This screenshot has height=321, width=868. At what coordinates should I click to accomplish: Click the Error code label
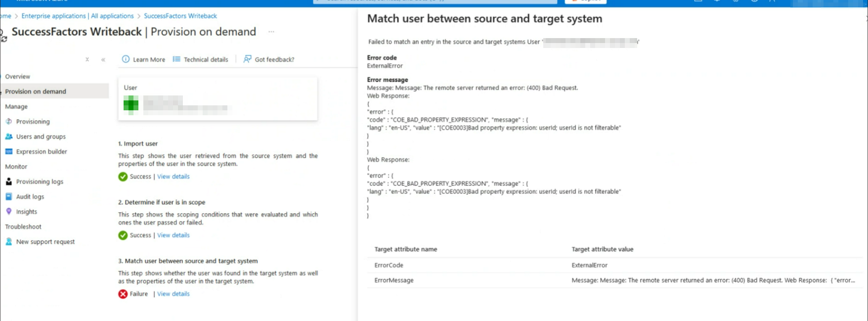click(x=382, y=58)
